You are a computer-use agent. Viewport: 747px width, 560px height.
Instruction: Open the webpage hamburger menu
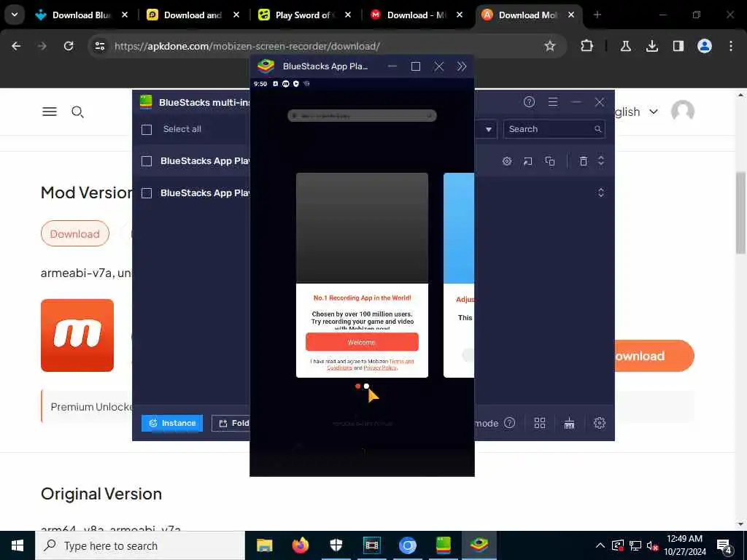pos(50,112)
